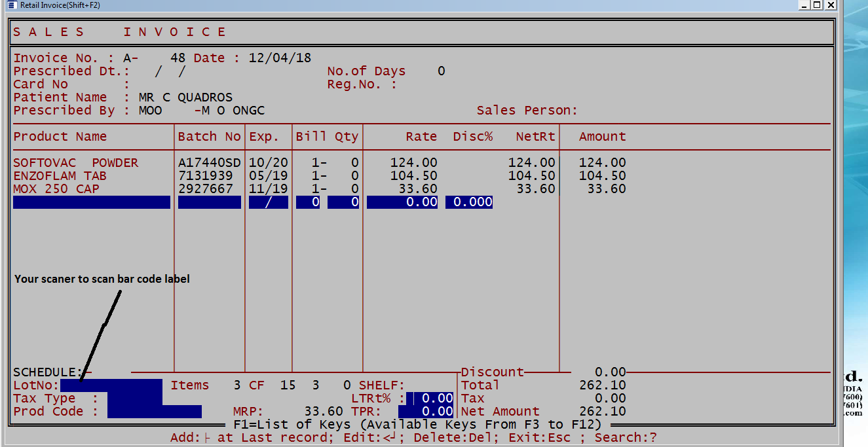Click the SCHEDULE label
This screenshot has height=447, width=868.
point(48,372)
